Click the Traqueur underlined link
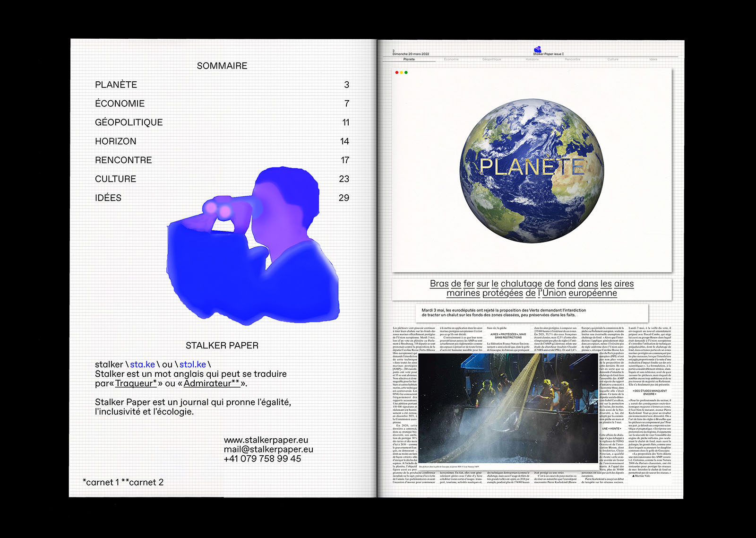The width and height of the screenshot is (756, 538). point(136,383)
